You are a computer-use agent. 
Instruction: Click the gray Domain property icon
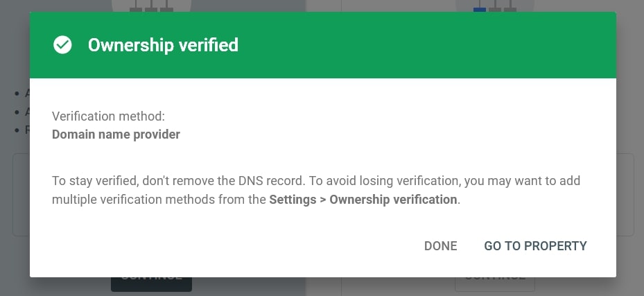(151, 7)
